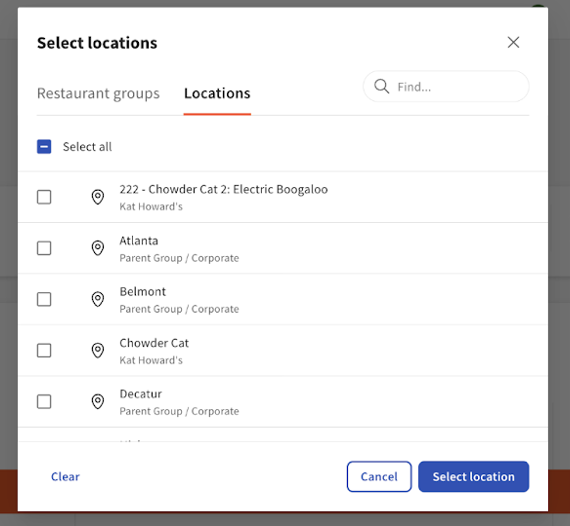
Task: Click the location pin icon beside Atlanta
Action: click(97, 248)
